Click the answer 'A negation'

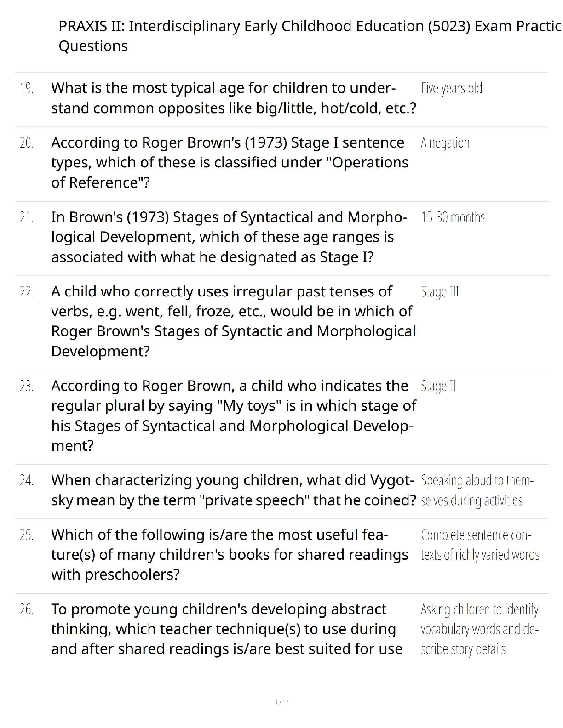(445, 143)
